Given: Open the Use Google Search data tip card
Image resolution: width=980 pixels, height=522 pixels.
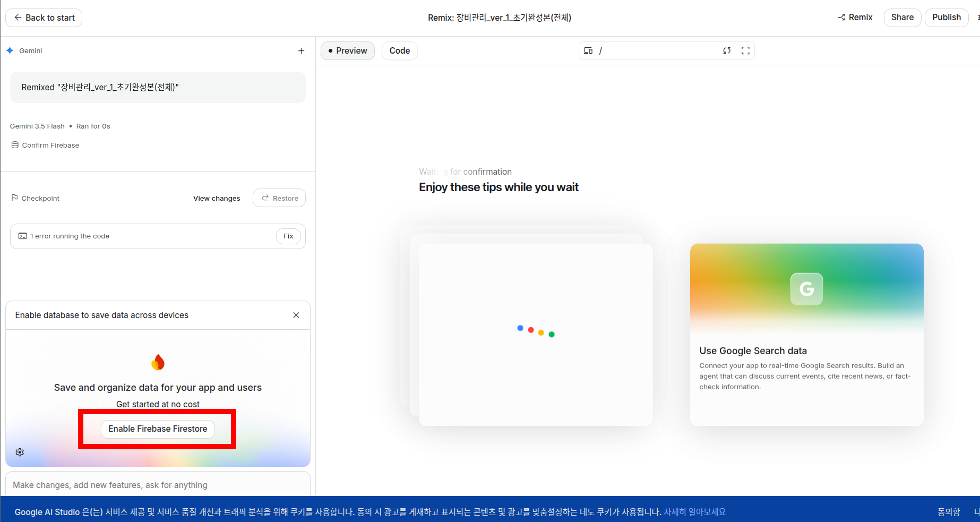Looking at the screenshot, I should 806,335.
